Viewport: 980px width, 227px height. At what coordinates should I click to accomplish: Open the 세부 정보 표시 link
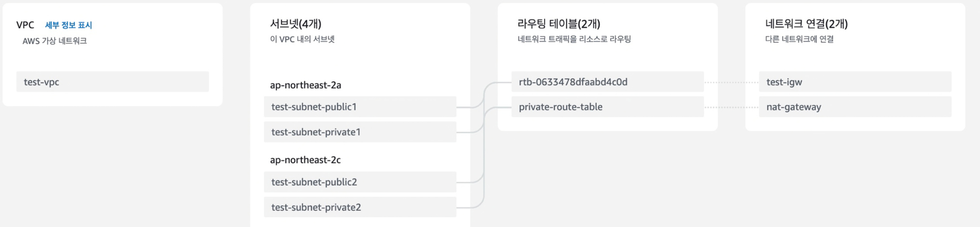click(x=69, y=25)
